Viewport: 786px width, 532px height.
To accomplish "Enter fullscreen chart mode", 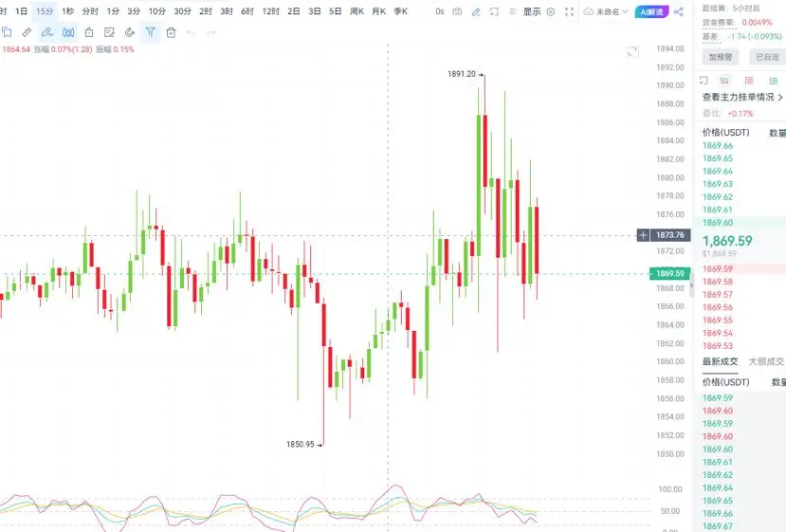I will [570, 11].
